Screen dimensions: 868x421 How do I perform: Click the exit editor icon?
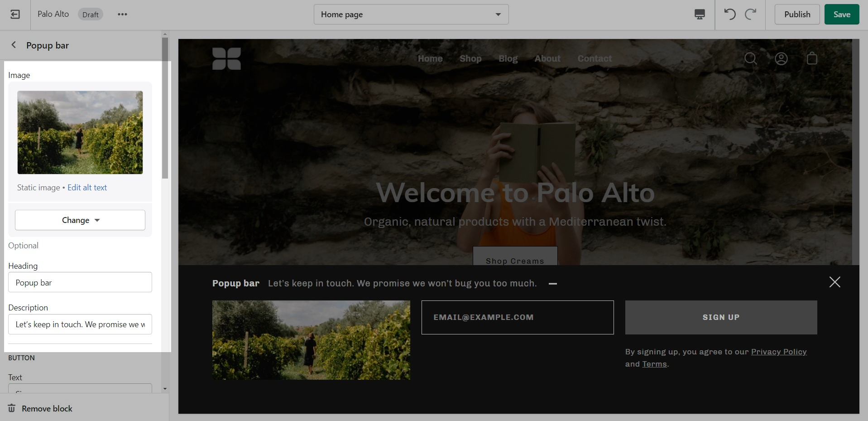pos(15,15)
